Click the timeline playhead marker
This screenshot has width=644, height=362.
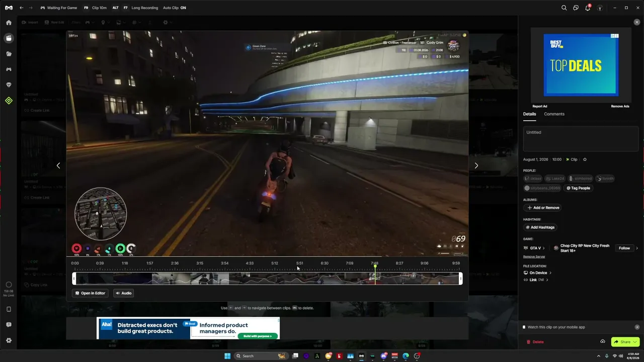point(375,266)
